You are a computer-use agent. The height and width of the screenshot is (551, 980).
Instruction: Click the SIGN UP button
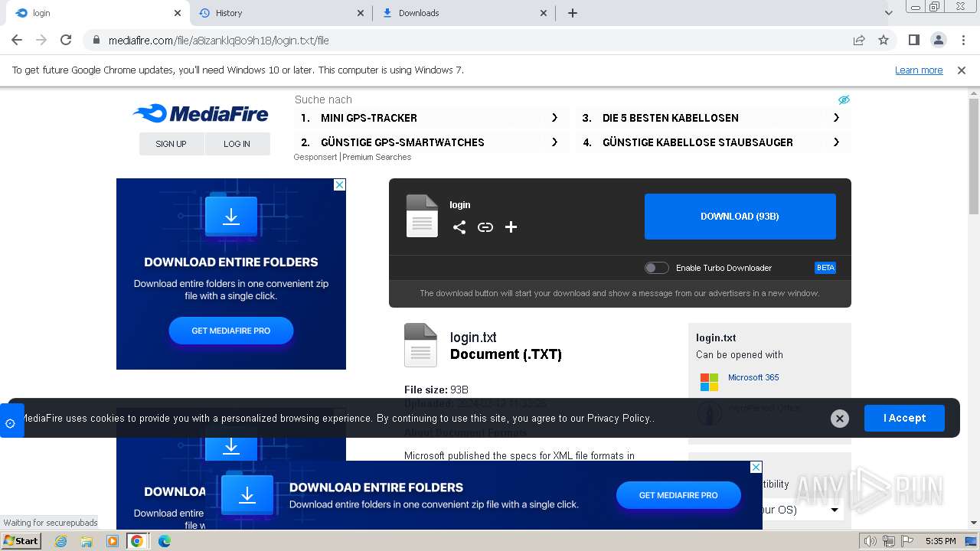tap(171, 144)
